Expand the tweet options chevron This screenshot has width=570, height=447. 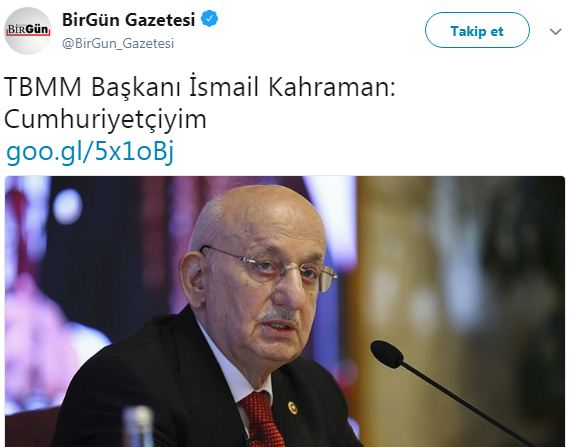tap(555, 32)
